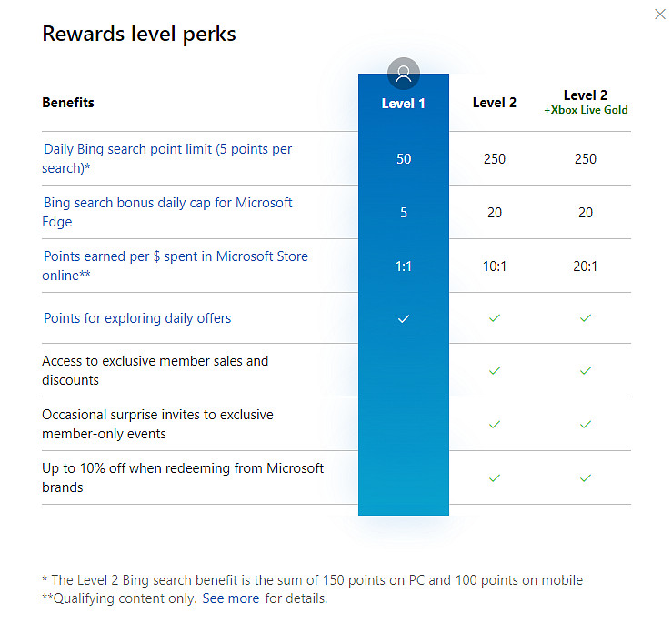Open Points for exploring daily offers link
Screen dimensions: 672x643
click(x=137, y=318)
